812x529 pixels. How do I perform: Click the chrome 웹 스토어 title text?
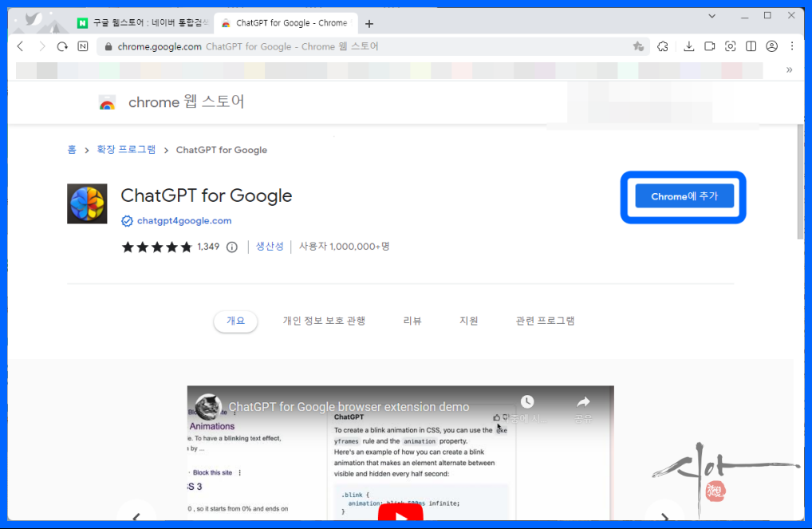point(186,102)
